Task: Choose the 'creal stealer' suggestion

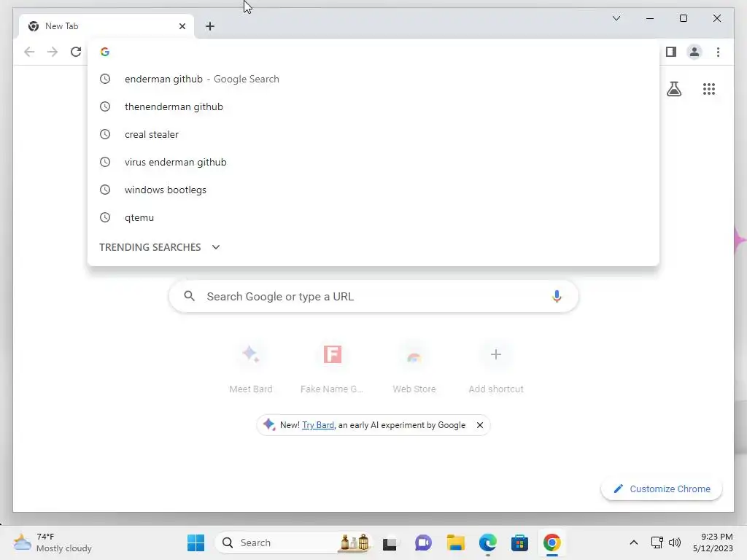Action: tap(373, 134)
